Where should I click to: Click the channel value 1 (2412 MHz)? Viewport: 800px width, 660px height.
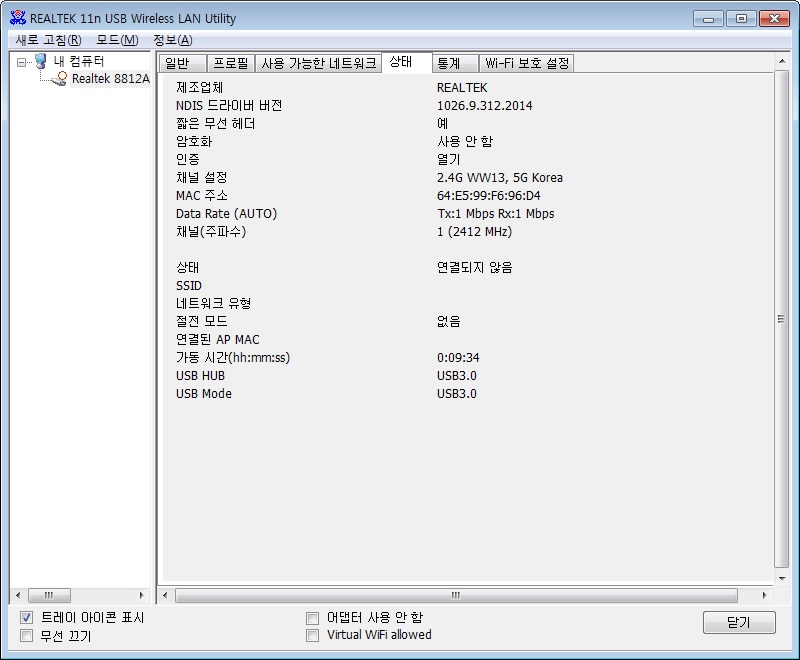(474, 232)
